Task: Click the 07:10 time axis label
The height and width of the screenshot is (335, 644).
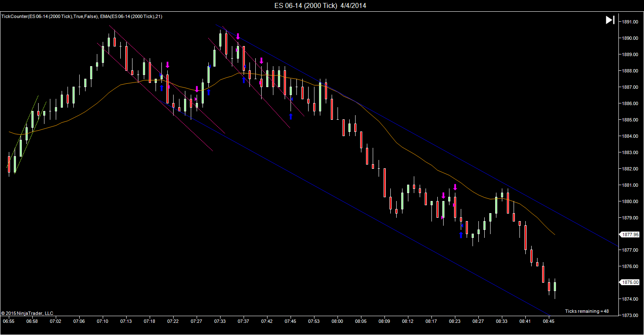Action: click(x=103, y=322)
